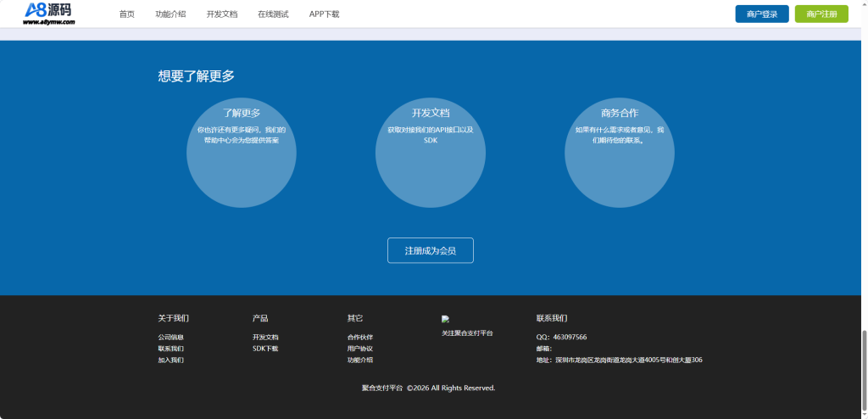
Task: Click the 了解更多 circle card
Action: pyautogui.click(x=242, y=153)
